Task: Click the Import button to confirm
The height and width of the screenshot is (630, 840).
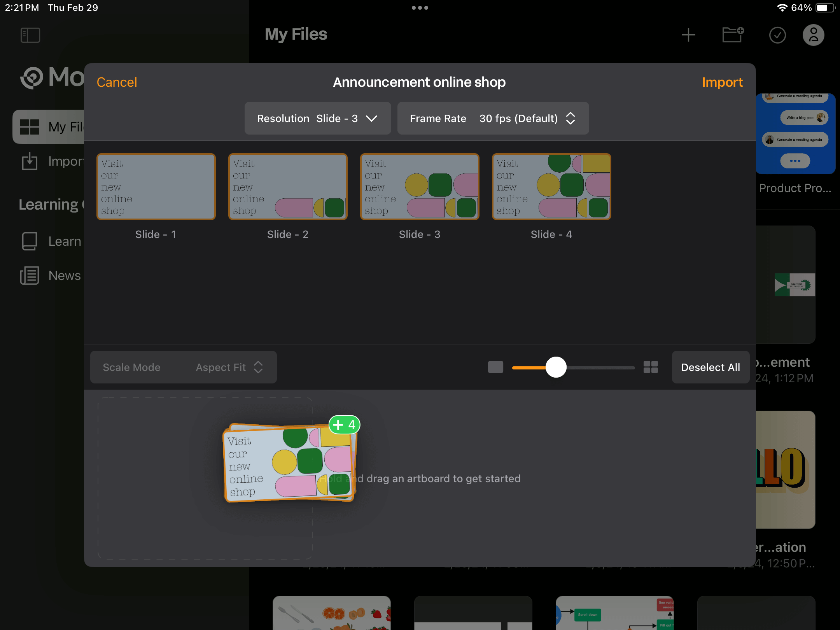Action: point(723,81)
